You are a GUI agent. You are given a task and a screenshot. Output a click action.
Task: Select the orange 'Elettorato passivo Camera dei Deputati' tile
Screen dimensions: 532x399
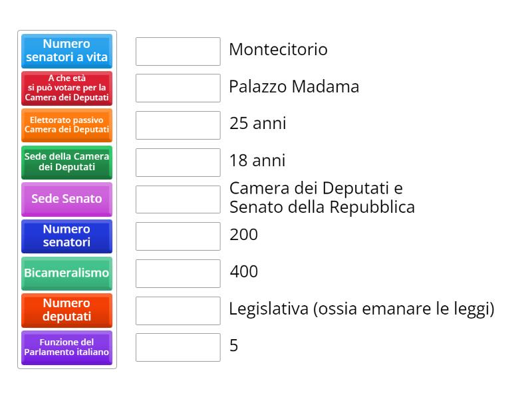pyautogui.click(x=66, y=125)
